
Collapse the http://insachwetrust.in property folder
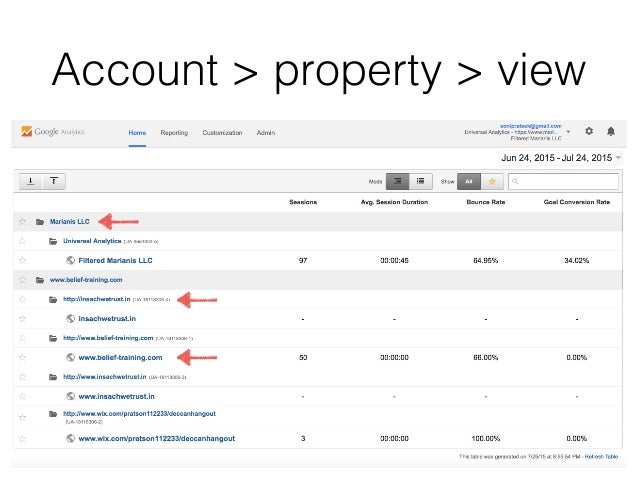tap(53, 300)
